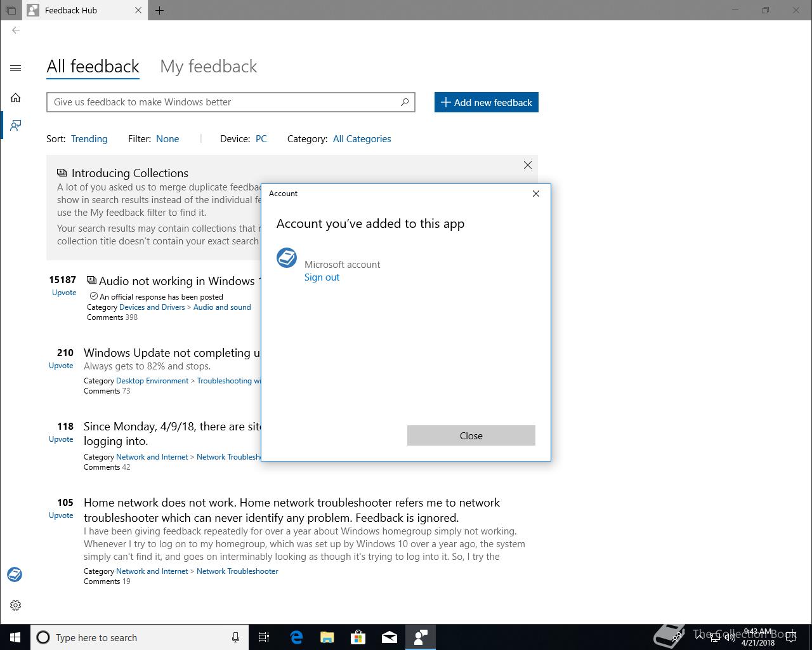Screen dimensions: 812x650
Task: Click the back arrow button
Action: 16,30
